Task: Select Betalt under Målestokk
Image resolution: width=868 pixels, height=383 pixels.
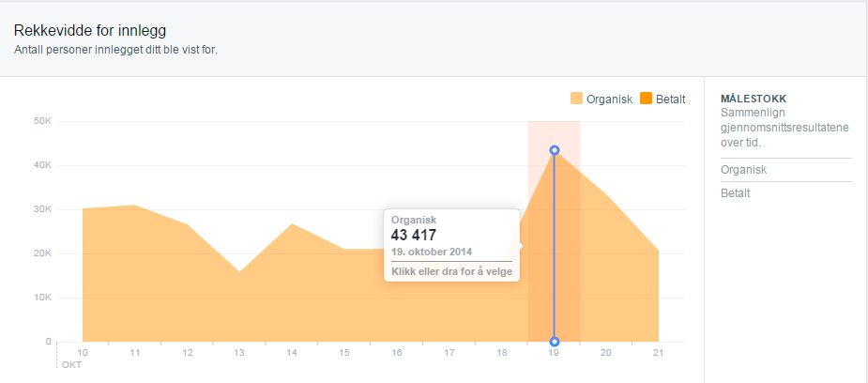Action: pos(736,193)
